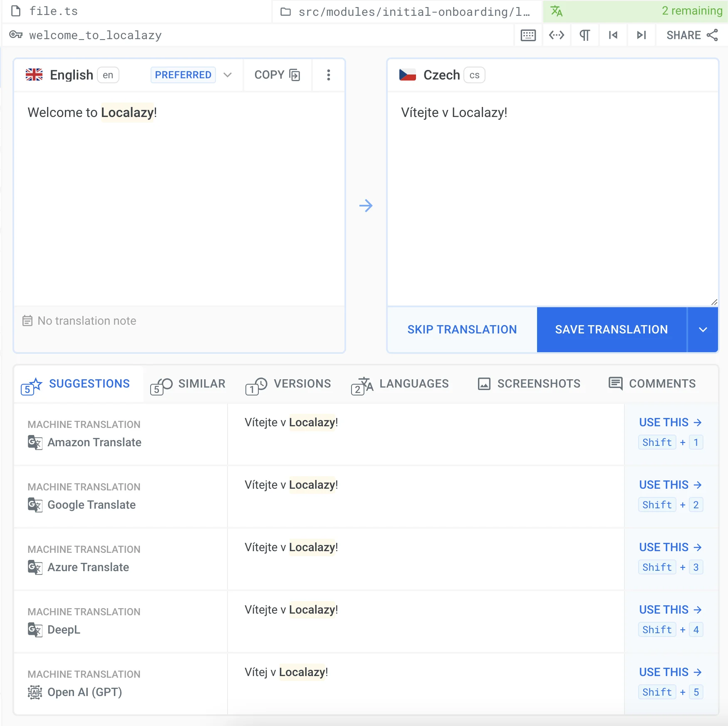Screen dimensions: 728x726
Task: Click the Open AI (GPT) robot icon
Action: coord(35,692)
